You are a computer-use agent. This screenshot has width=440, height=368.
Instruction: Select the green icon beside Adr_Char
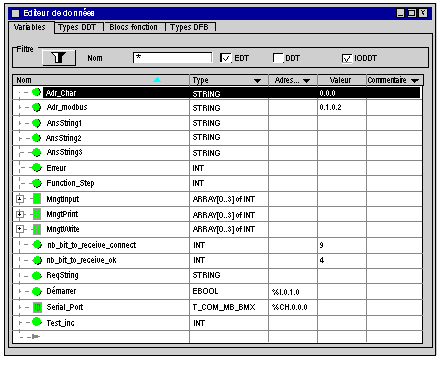point(36,92)
